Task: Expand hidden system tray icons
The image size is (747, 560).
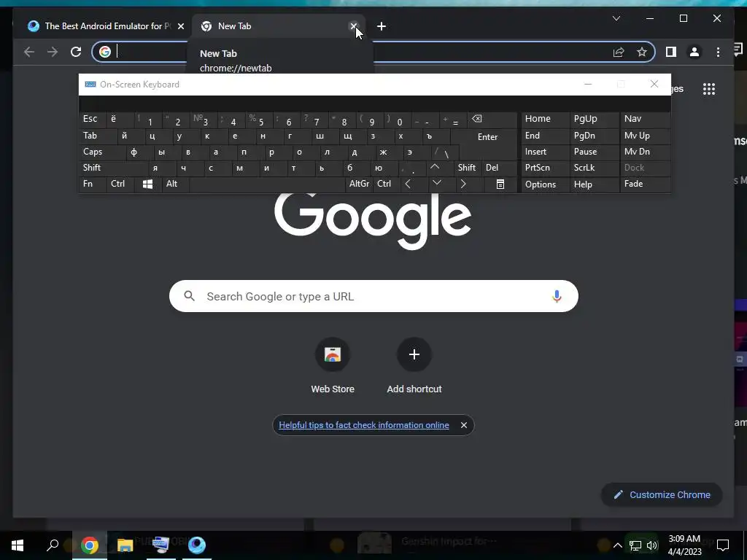Action: [x=617, y=545]
